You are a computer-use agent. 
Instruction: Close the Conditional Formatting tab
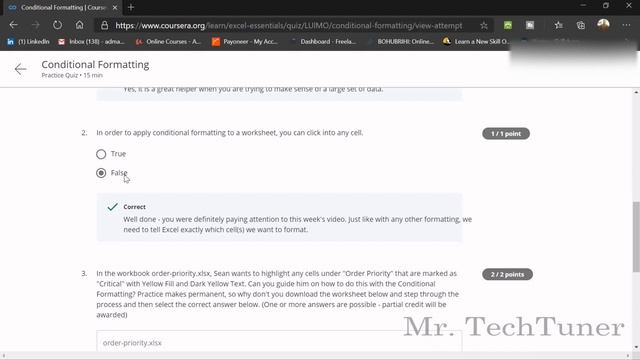pyautogui.click(x=115, y=7)
